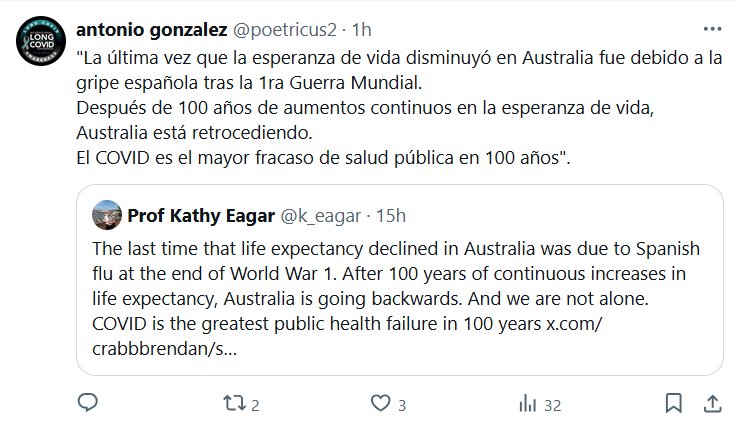Bookmark this tweet

[675, 404]
